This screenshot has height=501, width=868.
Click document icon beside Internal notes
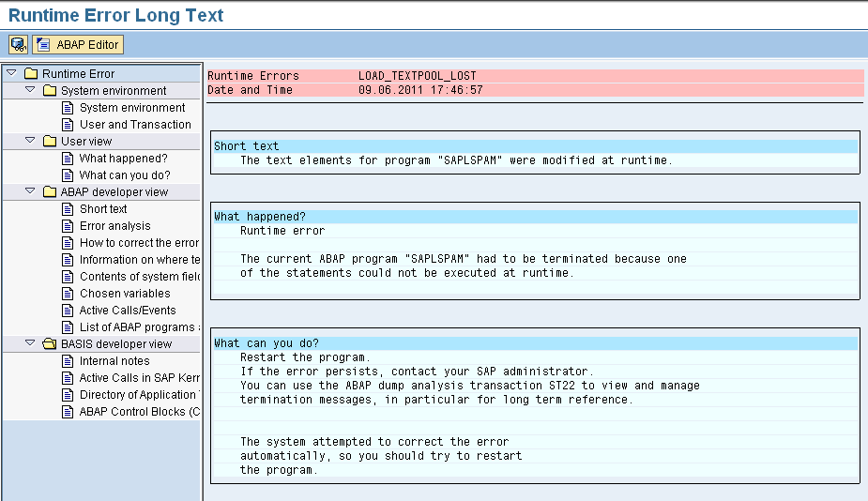pos(68,361)
